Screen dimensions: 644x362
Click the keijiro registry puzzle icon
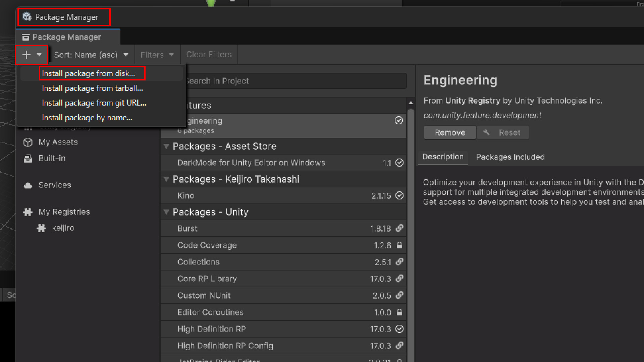41,228
